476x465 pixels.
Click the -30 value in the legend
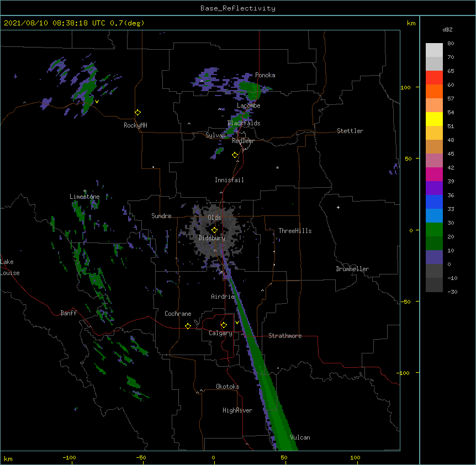click(452, 292)
